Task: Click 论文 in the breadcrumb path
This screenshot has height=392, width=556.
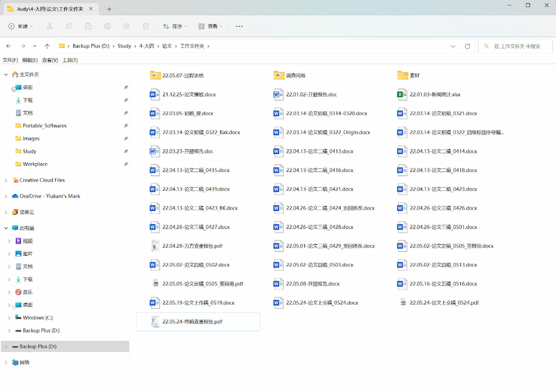Action: 167,46
